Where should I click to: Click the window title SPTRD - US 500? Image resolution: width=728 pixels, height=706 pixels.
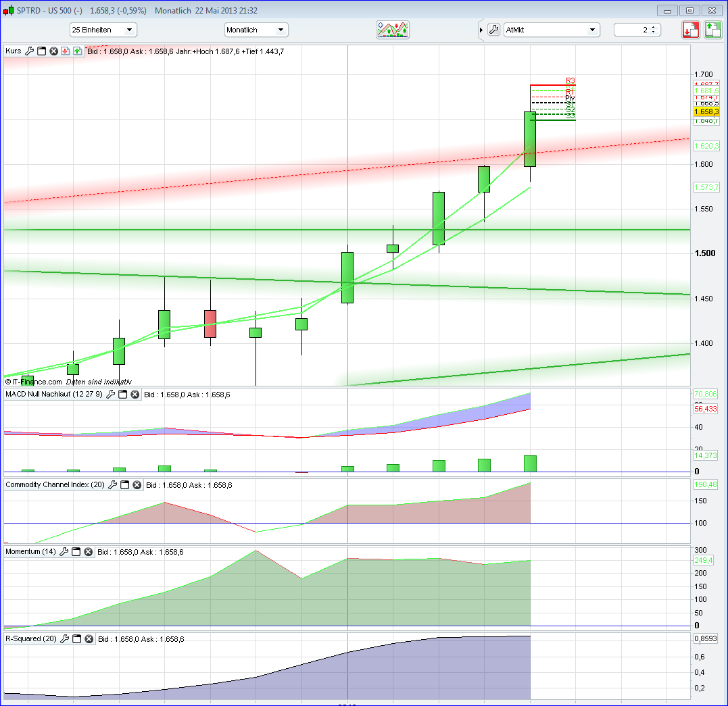[x=49, y=11]
